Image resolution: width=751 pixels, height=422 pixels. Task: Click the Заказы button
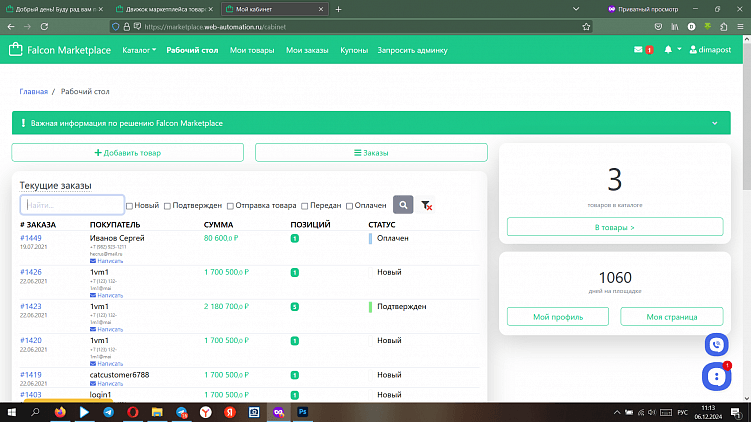[371, 153]
